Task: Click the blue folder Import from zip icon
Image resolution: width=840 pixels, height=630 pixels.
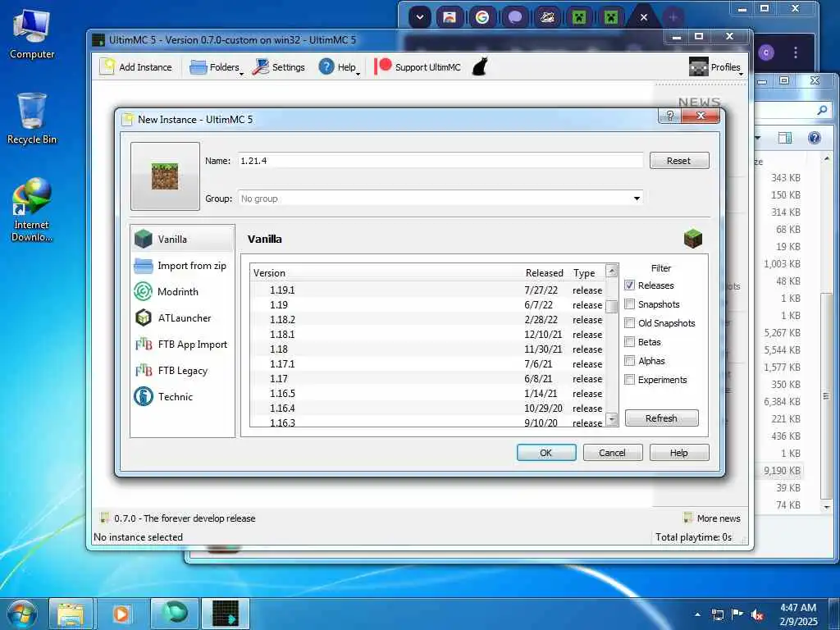Action: 144,266
